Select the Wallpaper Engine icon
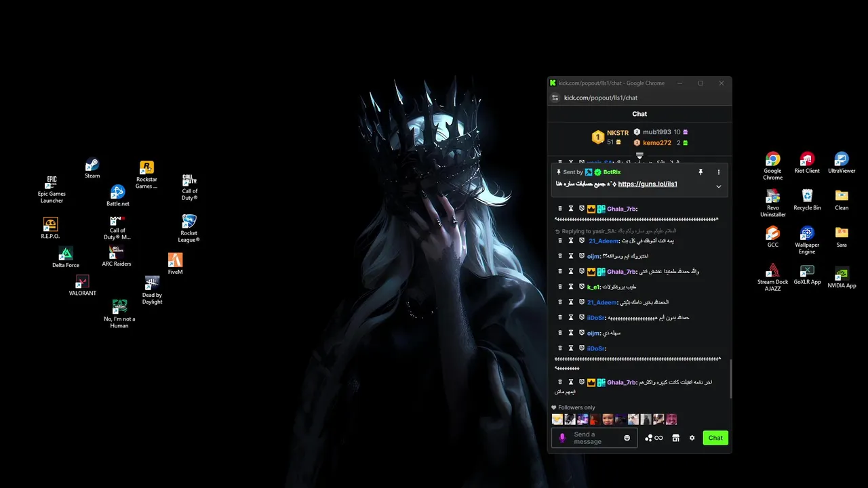The height and width of the screenshot is (488, 868). coord(807,241)
